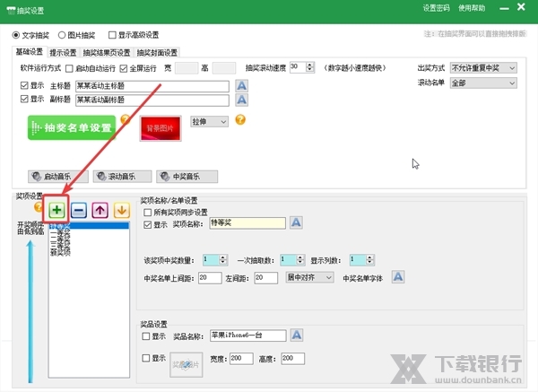Image resolution: width=538 pixels, height=392 pixels.
Task: Switch to 提示设置 tab
Action: [x=63, y=53]
